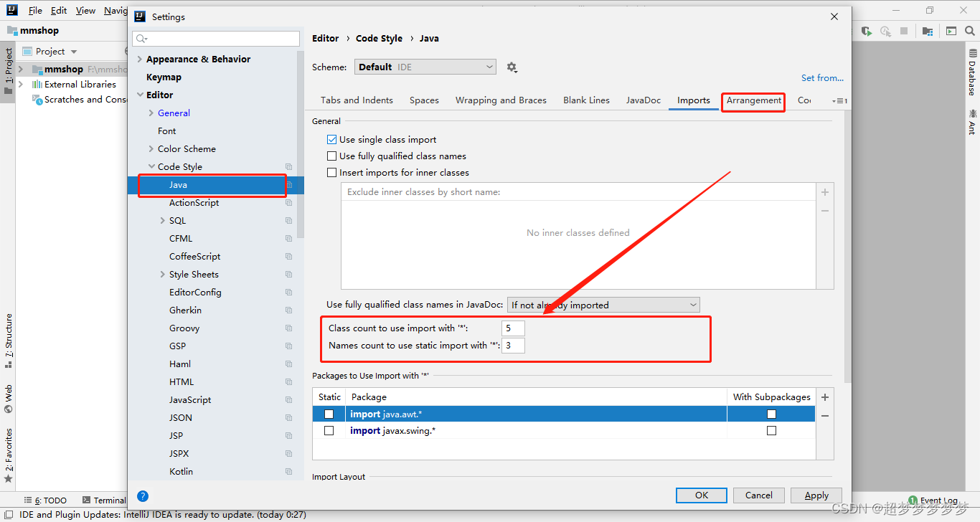
Task: Click the Set from... link
Action: click(822, 78)
